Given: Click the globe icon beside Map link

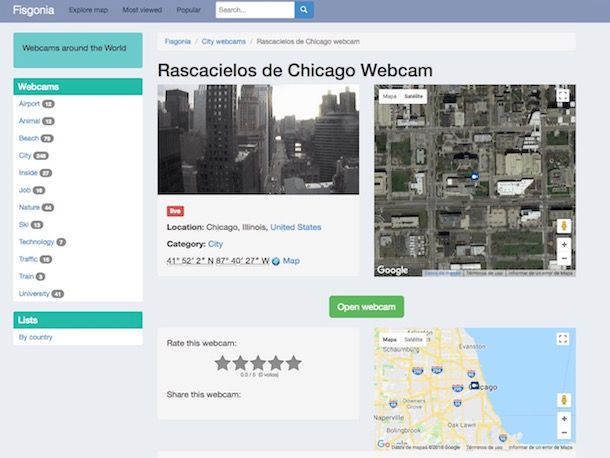Looking at the screenshot, I should pos(275,261).
